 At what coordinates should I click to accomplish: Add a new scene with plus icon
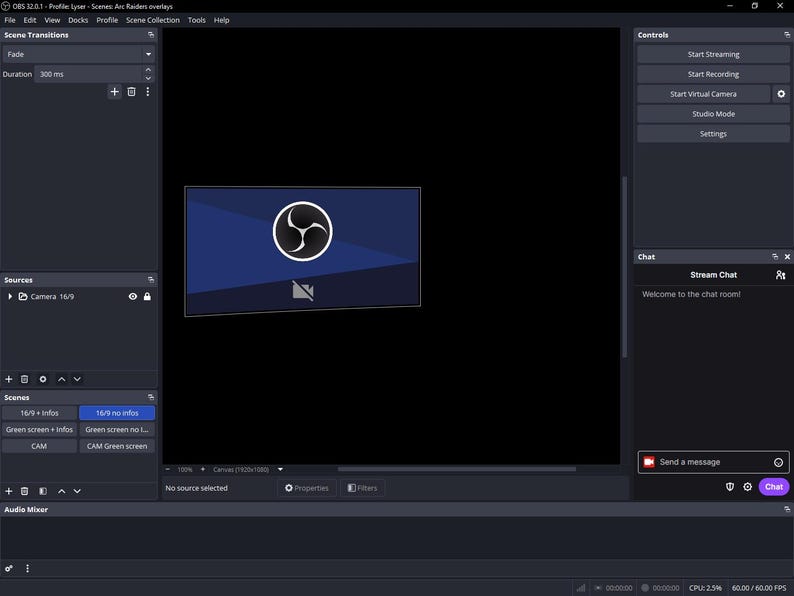pos(9,491)
